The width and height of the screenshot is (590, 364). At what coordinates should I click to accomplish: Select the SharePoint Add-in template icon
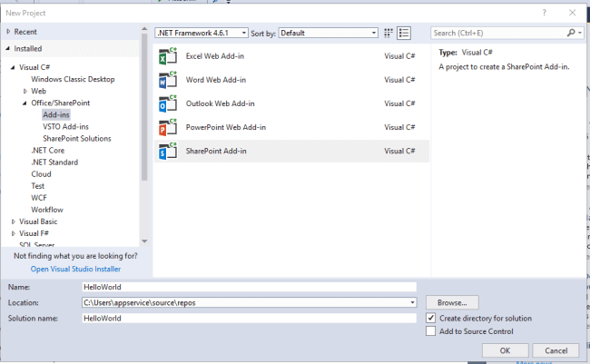(x=168, y=151)
